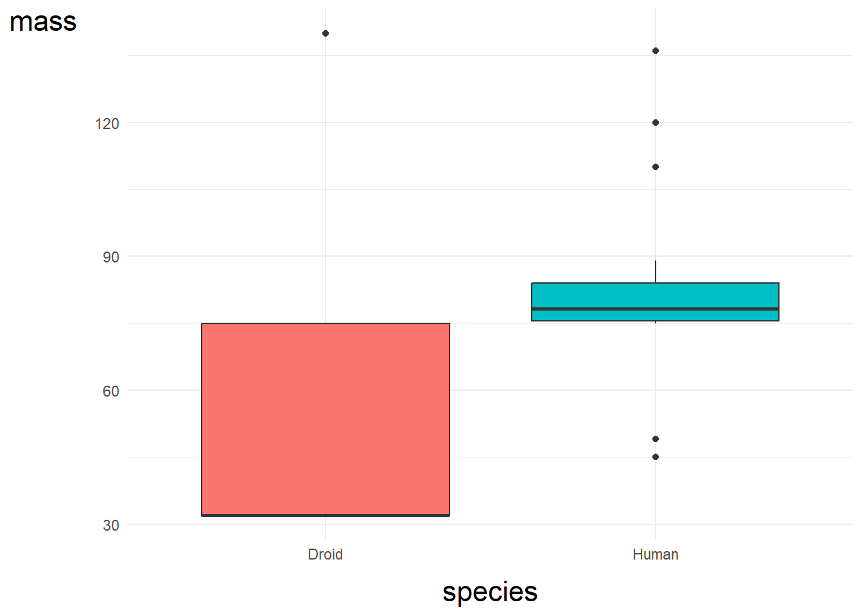Select the Human outlier at mass 120
This screenshot has height=616, width=863.
(656, 123)
